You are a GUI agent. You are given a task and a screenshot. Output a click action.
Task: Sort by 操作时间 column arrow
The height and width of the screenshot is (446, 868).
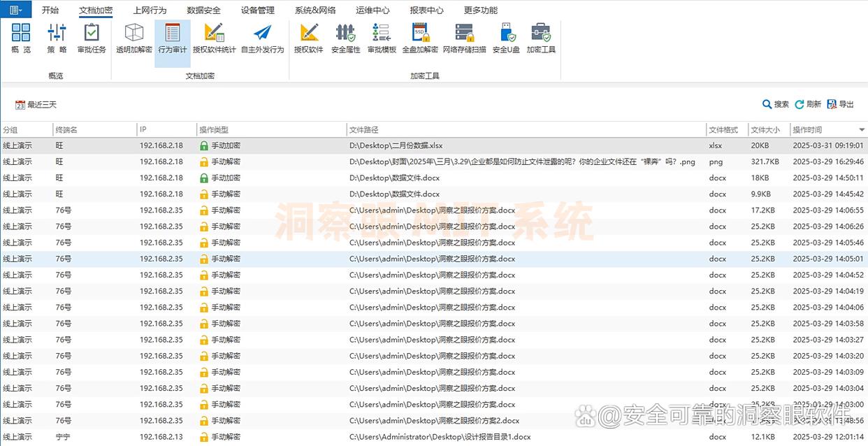(862, 130)
